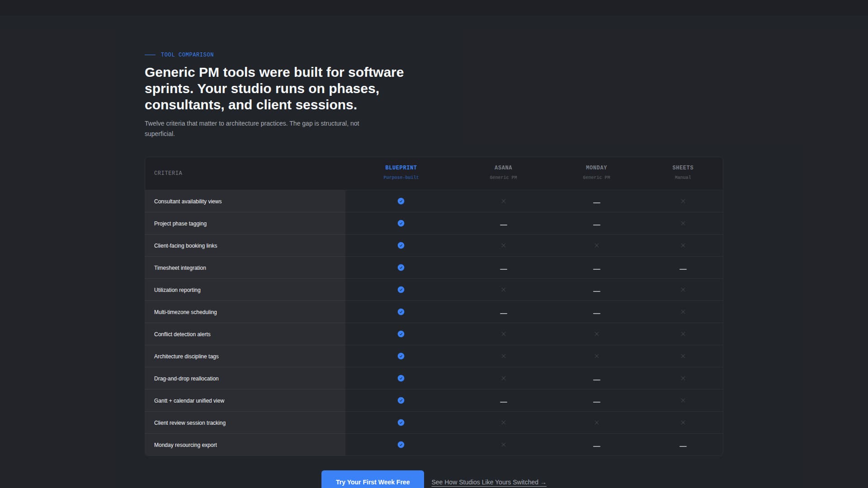Click the CRITERIA column header
This screenshot has width=868, height=488.
click(x=168, y=173)
